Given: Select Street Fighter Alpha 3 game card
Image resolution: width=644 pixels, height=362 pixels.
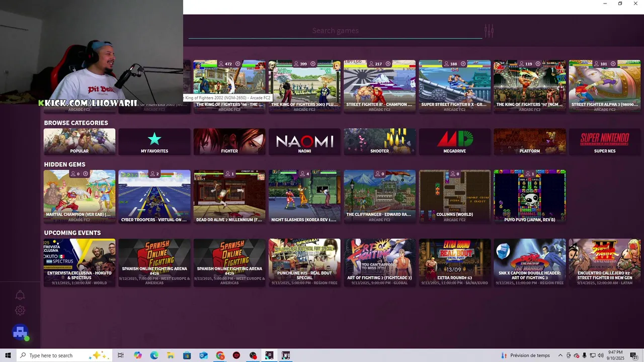Looking at the screenshot, I should 605,86.
